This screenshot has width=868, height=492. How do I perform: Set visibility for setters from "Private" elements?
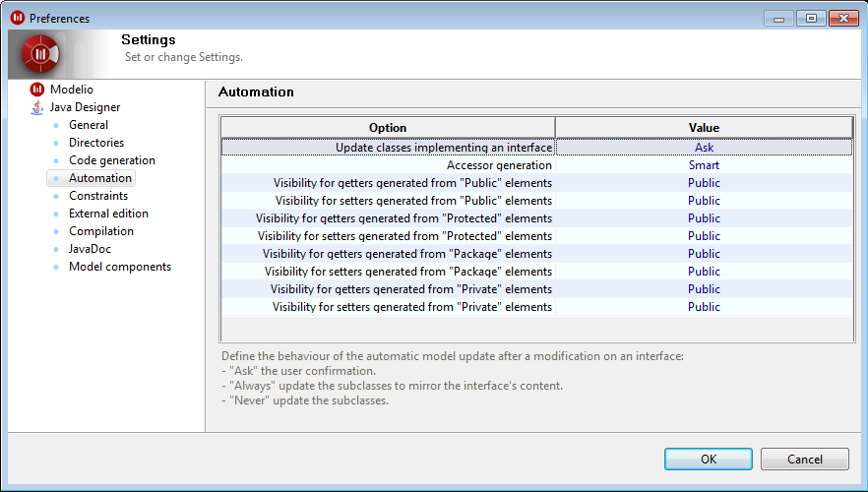[x=704, y=307]
